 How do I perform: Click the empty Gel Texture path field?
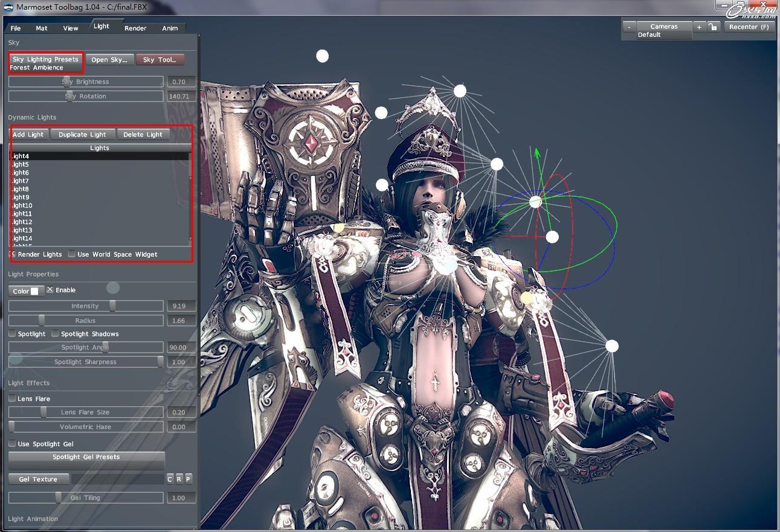pos(117,479)
